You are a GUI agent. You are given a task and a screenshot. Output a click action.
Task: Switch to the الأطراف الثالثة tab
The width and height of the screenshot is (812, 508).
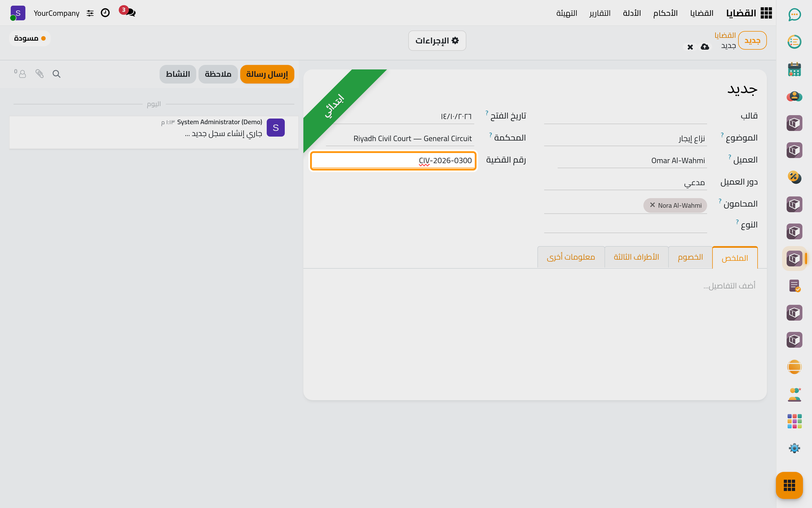[636, 257]
